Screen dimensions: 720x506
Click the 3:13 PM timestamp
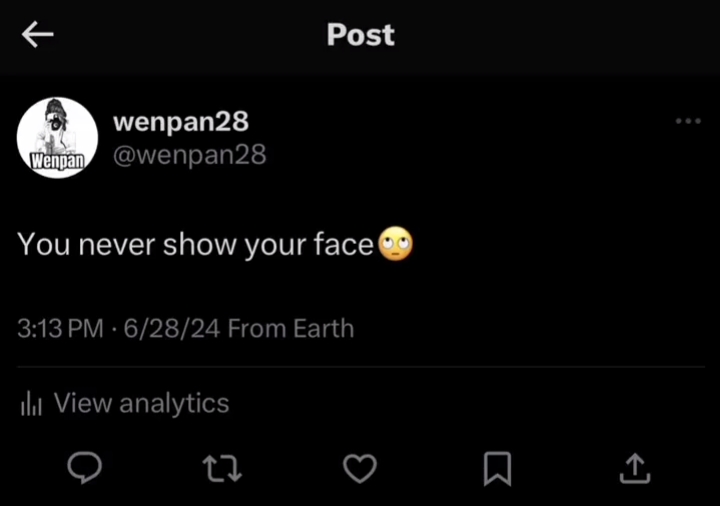[60, 328]
